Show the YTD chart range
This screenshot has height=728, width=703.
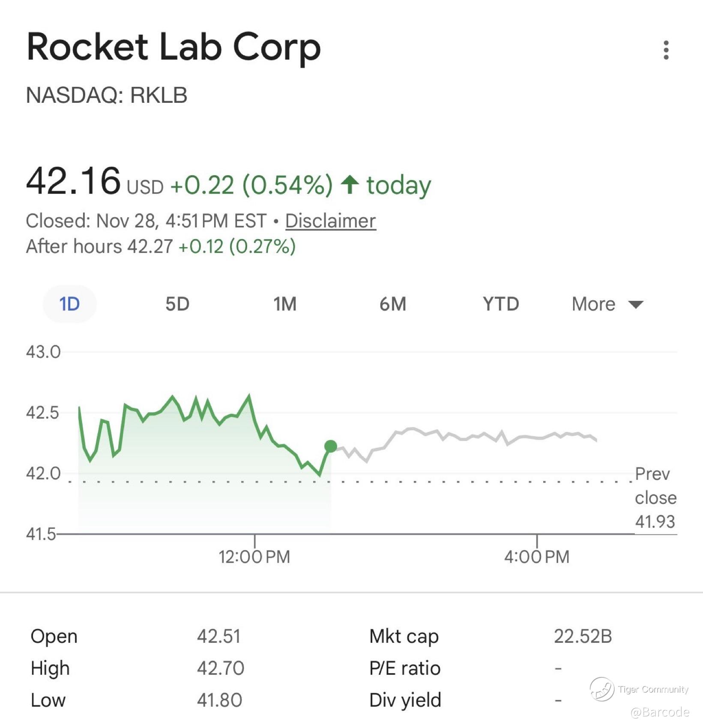[501, 304]
